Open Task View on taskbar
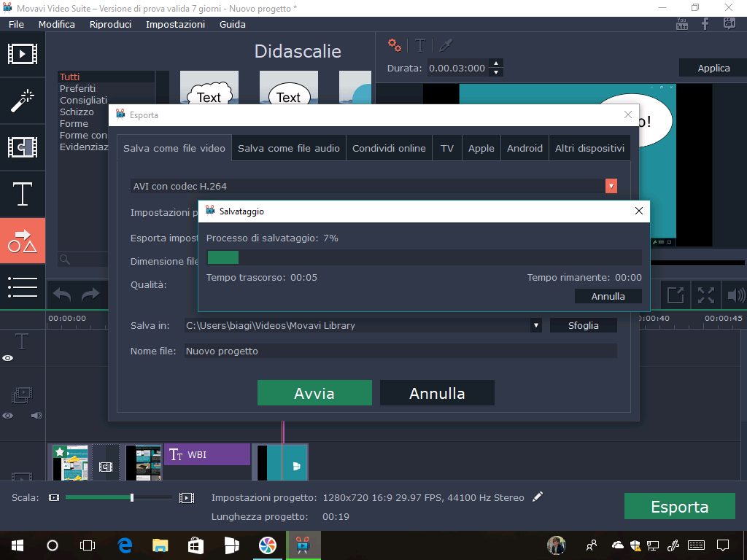The height and width of the screenshot is (560, 747). point(88,545)
